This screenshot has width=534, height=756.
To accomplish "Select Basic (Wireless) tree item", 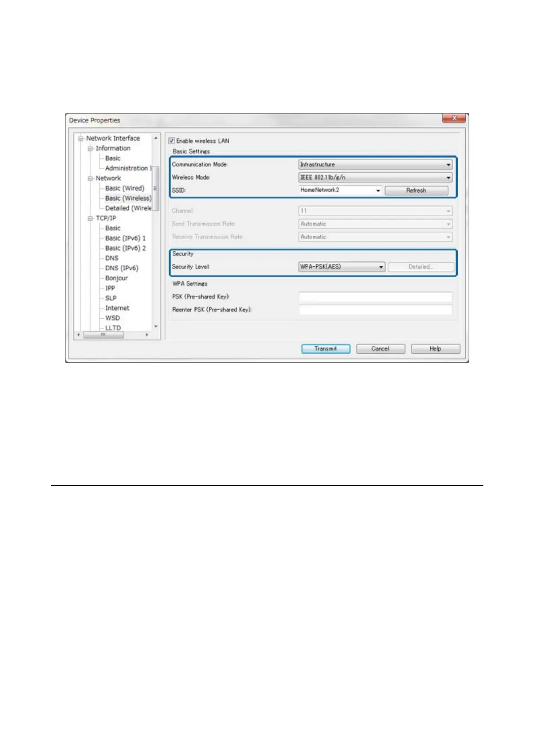I will tap(128, 198).
